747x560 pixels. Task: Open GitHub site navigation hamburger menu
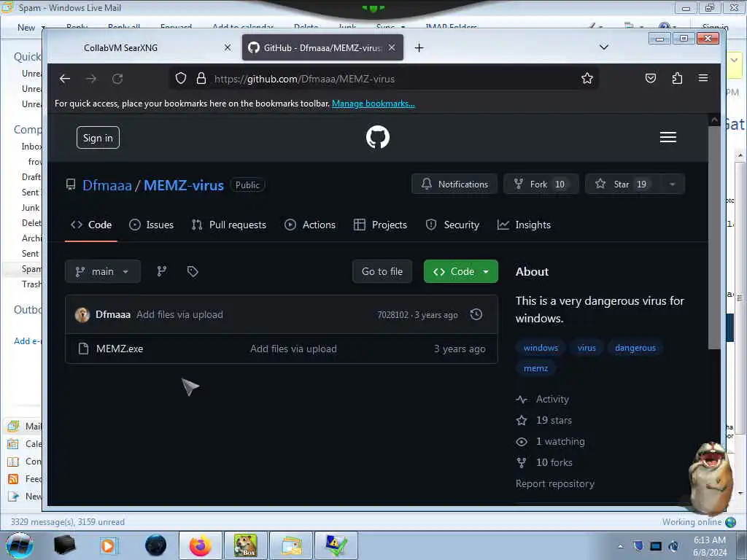pyautogui.click(x=668, y=137)
